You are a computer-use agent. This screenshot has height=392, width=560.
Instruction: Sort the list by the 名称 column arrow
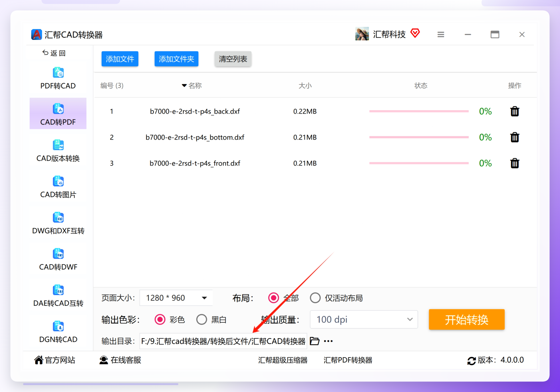pos(184,85)
